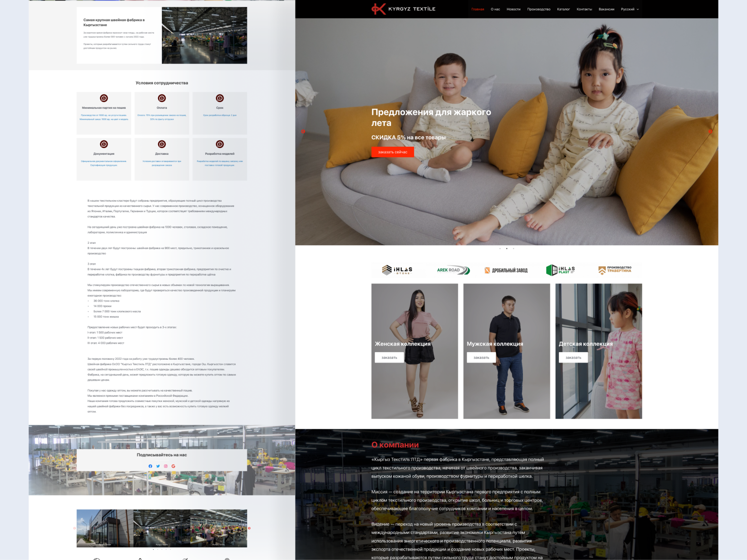Go to previous hero slide arrow
This screenshot has width=747, height=560.
click(x=303, y=131)
